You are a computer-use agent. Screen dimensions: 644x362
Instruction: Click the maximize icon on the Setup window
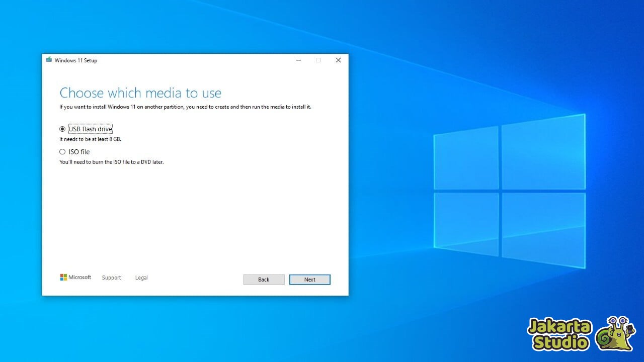click(x=318, y=60)
